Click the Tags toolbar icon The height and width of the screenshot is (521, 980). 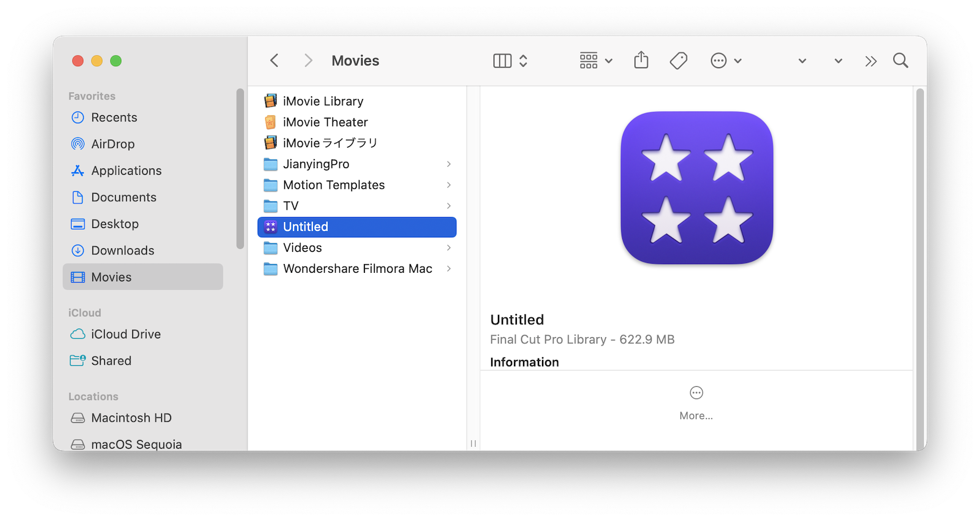point(678,61)
